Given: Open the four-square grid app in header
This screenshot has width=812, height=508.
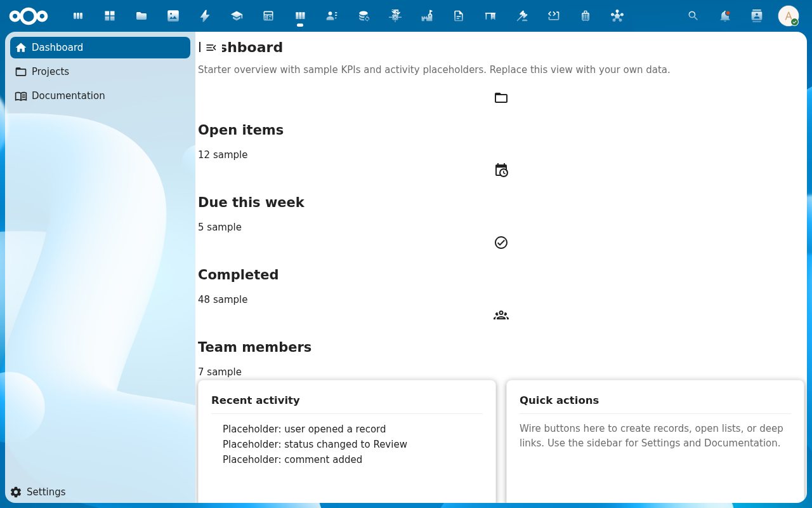Looking at the screenshot, I should click(x=110, y=16).
